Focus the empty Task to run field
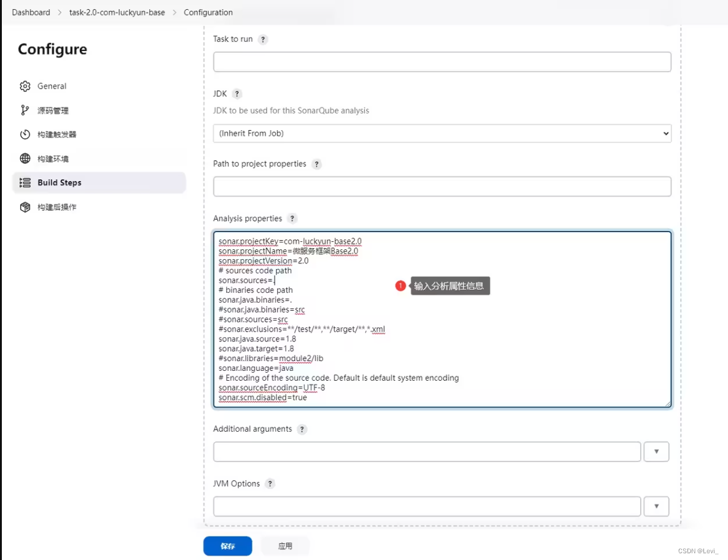This screenshot has width=728, height=560. pyautogui.click(x=442, y=61)
